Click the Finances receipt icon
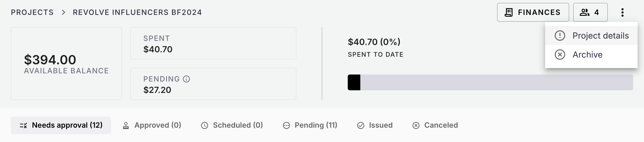The height and width of the screenshot is (142, 644). [509, 12]
